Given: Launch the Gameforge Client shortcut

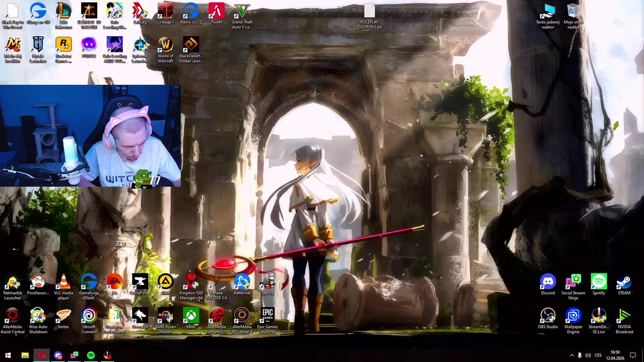Looking at the screenshot, I should point(89,287).
